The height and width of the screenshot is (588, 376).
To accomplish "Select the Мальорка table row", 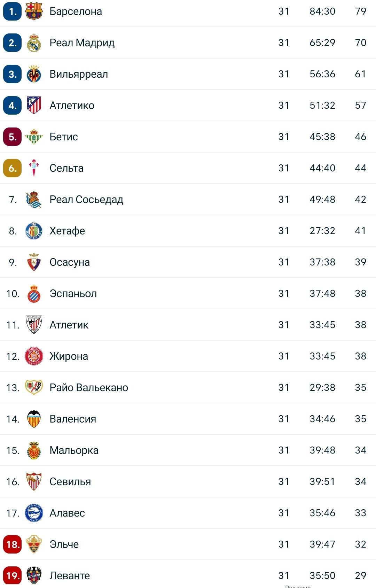I will coord(188,450).
